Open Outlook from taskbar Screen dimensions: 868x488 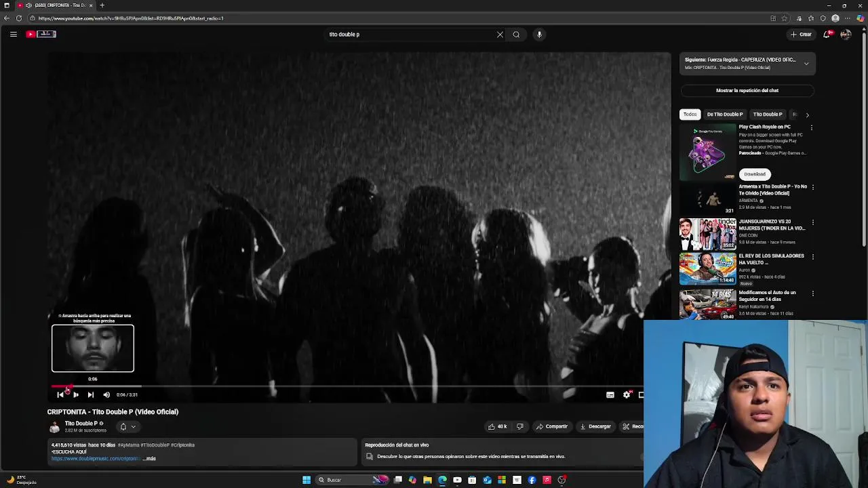487,480
